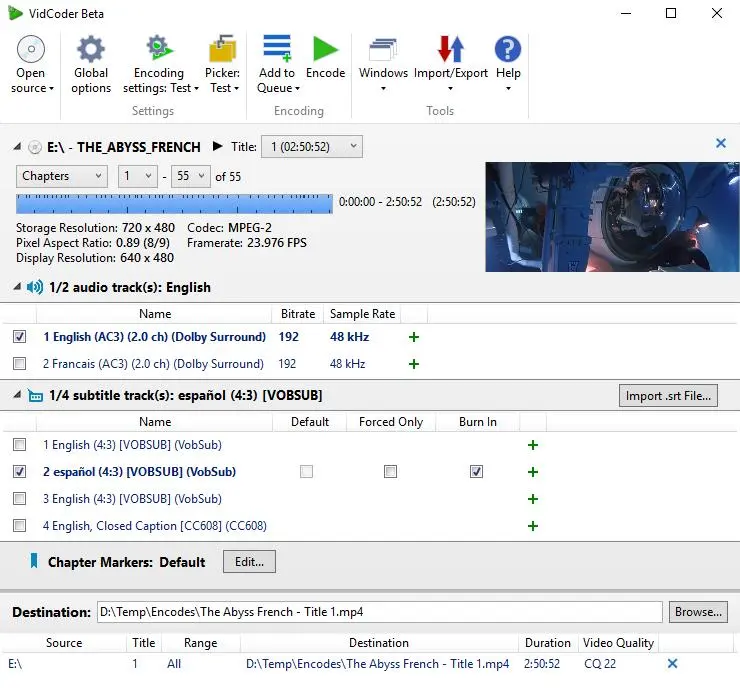Click the Picker: Test label
The width and height of the screenshot is (740, 688).
pyautogui.click(x=222, y=81)
